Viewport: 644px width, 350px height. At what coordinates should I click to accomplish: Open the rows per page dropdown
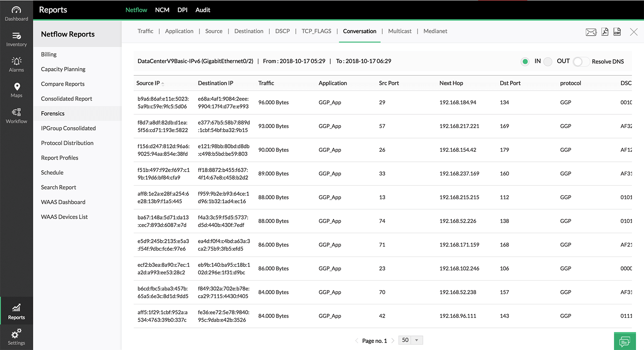coord(410,340)
